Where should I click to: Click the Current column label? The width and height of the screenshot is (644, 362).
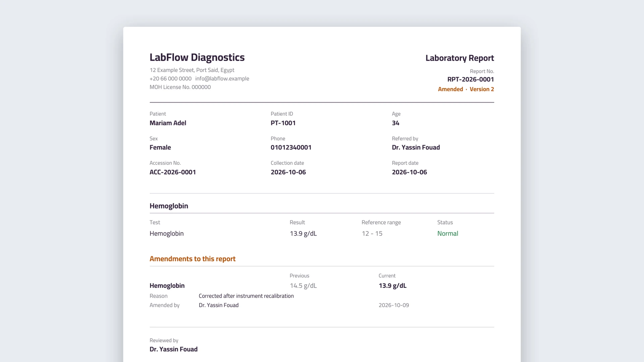click(387, 276)
